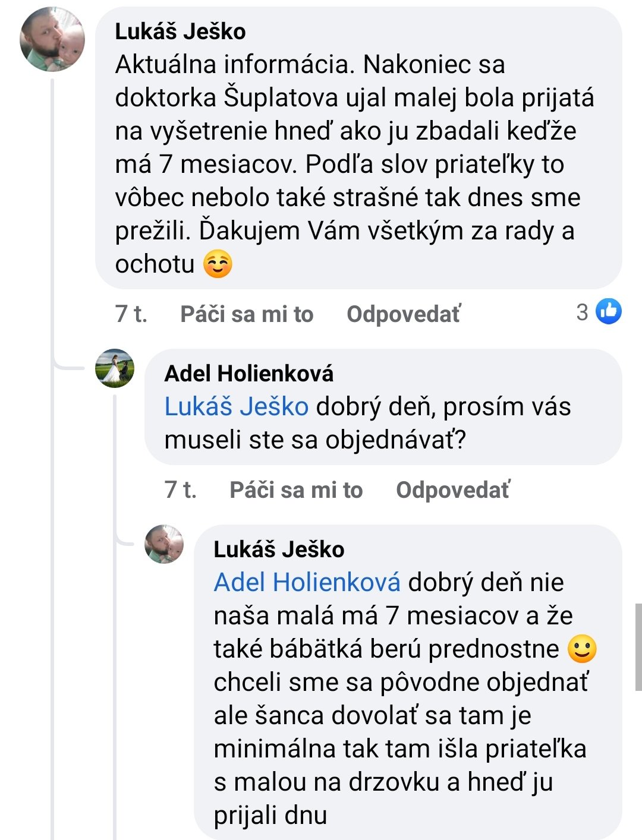Viewport: 642px width, 840px height.
Task: Like the top comment via "Páči sa mi to"
Action: pos(247,314)
